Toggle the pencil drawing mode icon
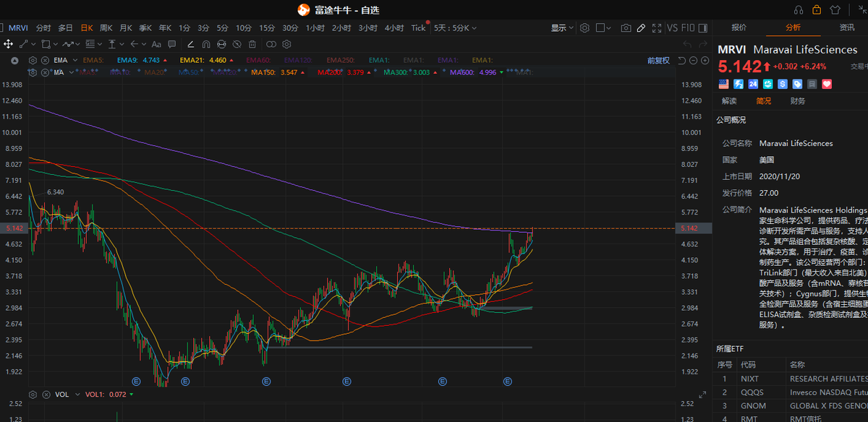Screen dimensions: 868x422 pyautogui.click(x=641, y=28)
